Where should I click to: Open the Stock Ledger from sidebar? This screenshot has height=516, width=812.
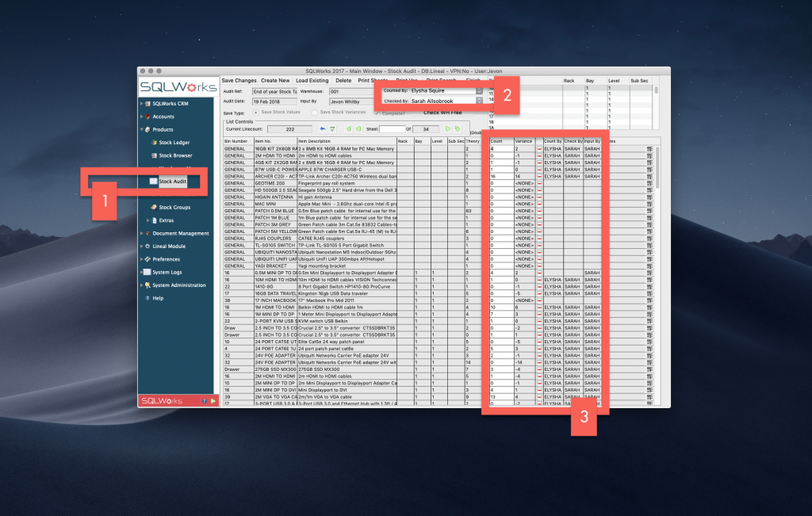tap(174, 143)
